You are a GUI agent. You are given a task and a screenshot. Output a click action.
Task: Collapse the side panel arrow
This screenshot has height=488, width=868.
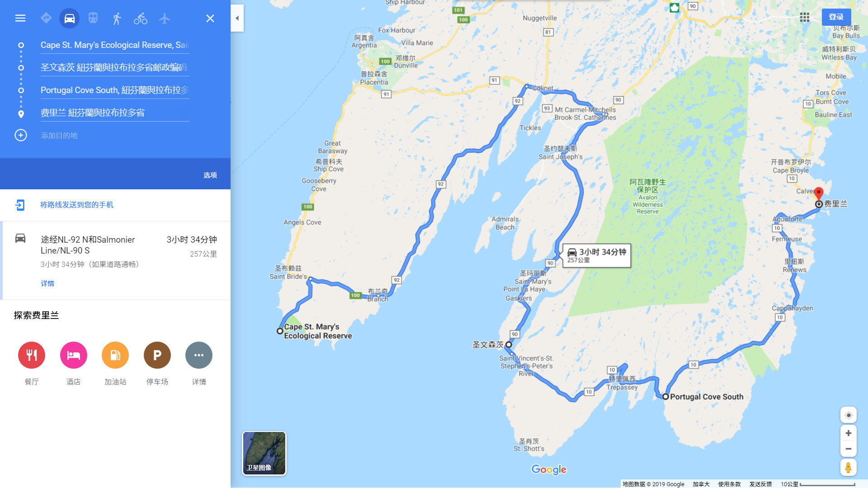tap(237, 18)
